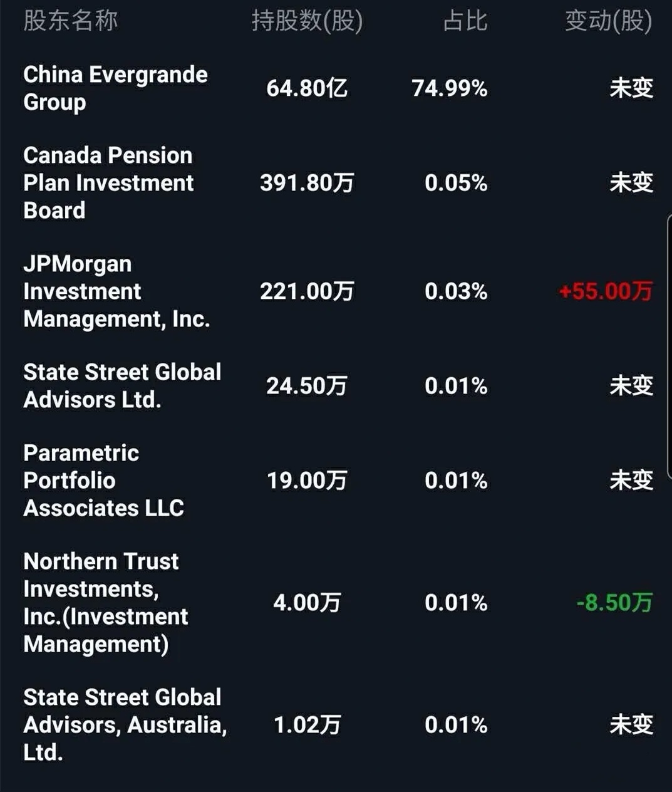Open State Street Global Advisors, Australia entry
This screenshot has height=792, width=672.
pos(125,724)
